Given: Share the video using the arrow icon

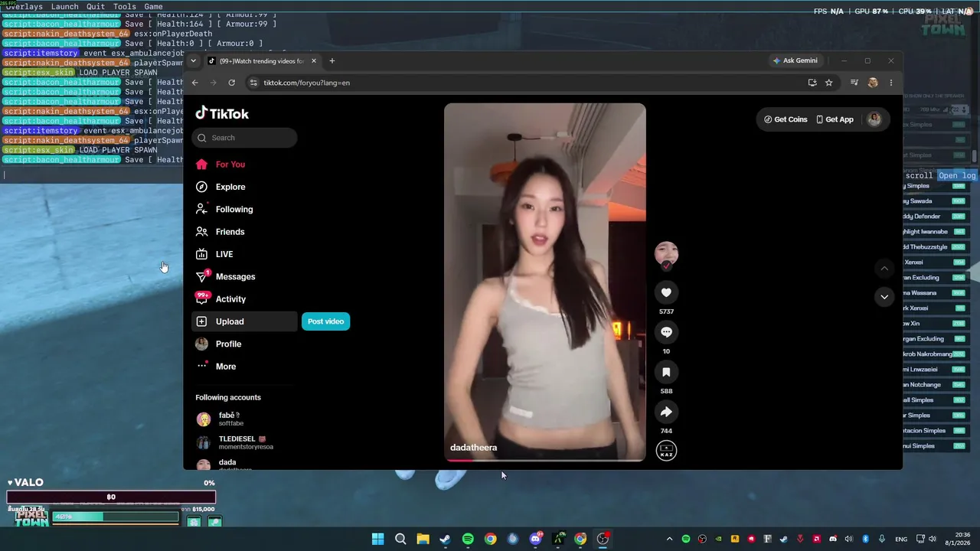Looking at the screenshot, I should [666, 412].
